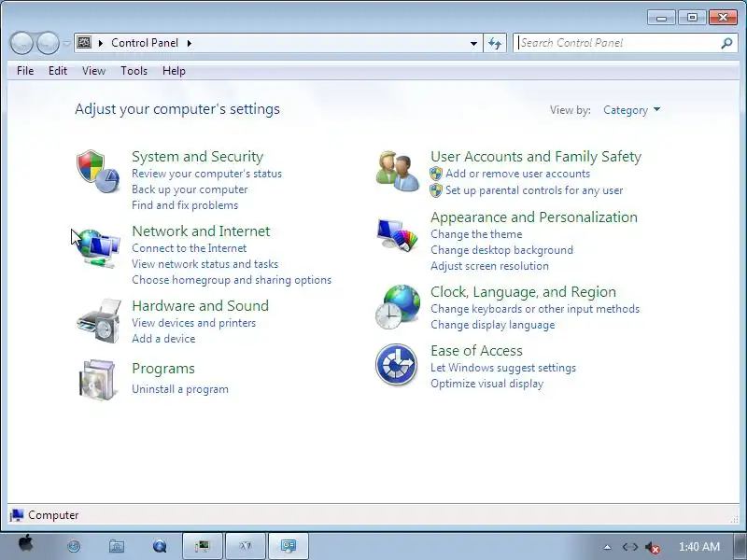
Task: Click Connect to the Internet
Action: click(x=190, y=248)
